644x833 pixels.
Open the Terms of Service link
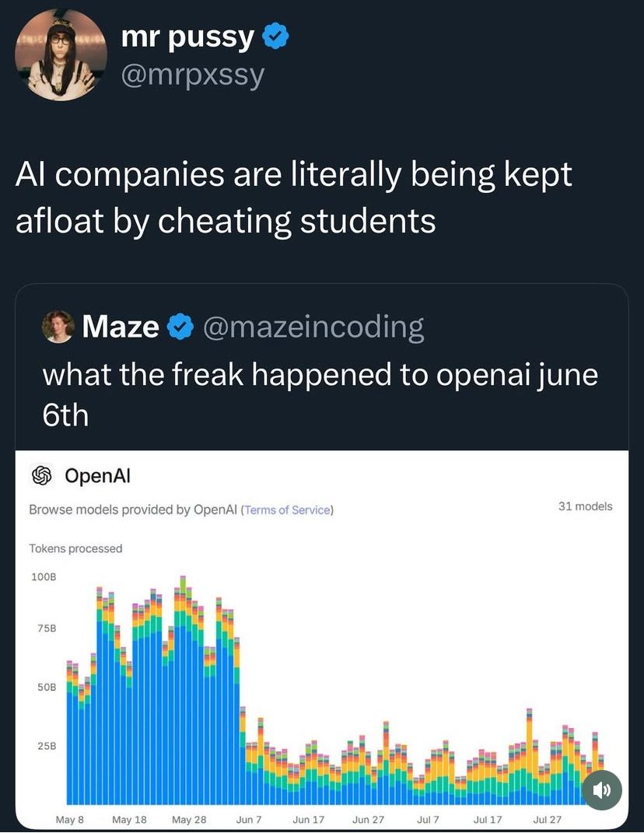coord(288,510)
